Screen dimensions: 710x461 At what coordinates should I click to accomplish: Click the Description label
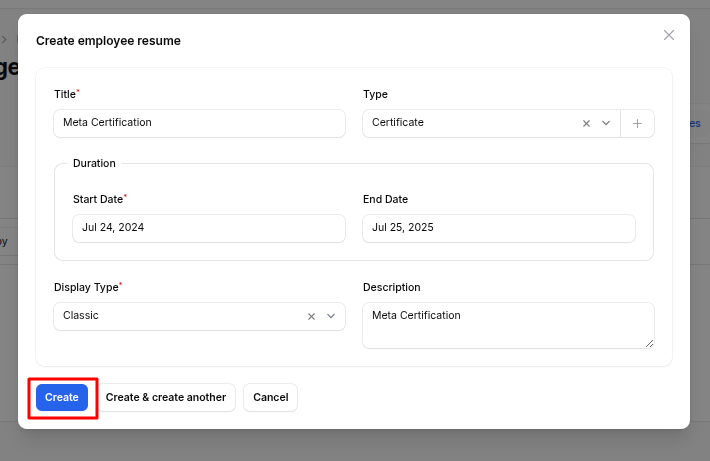click(391, 287)
